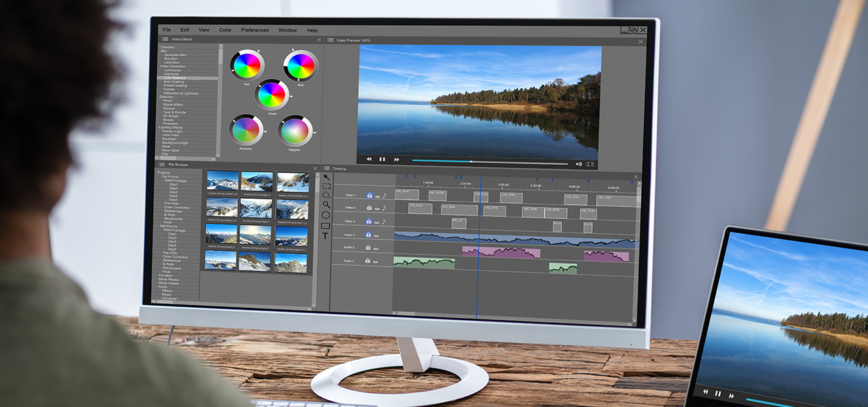This screenshot has width=868, height=407.
Task: Toggle the Video 3 music note icon
Action: click(384, 221)
